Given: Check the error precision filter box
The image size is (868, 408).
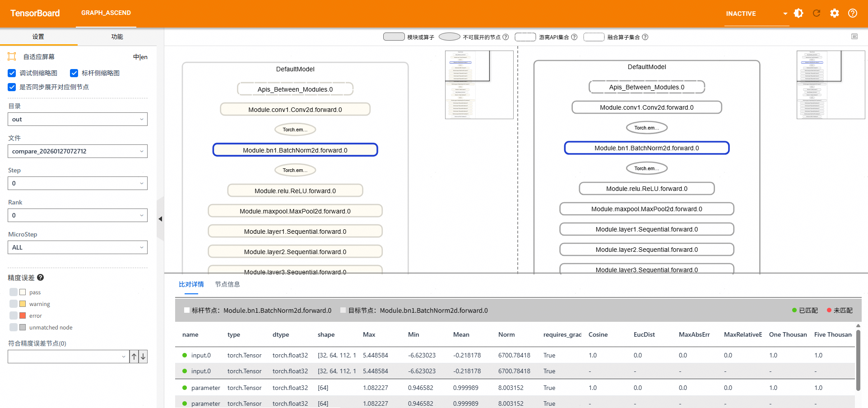Looking at the screenshot, I should (14, 315).
